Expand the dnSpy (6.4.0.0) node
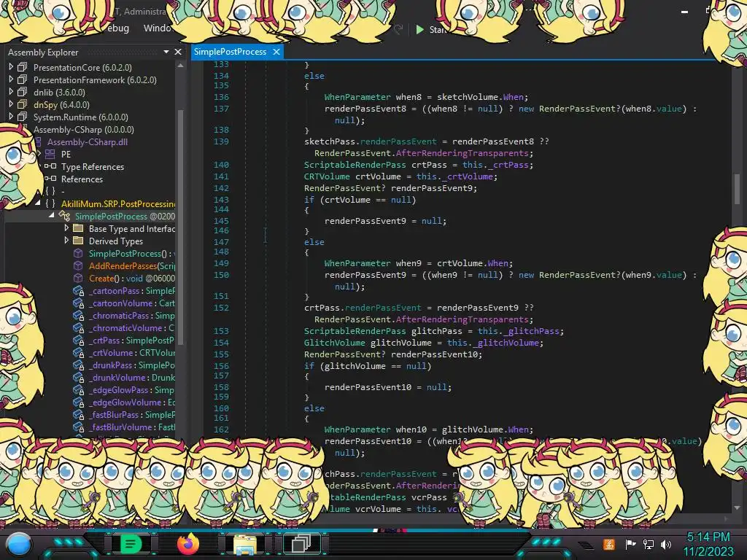This screenshot has height=560, width=747. pos(11,104)
